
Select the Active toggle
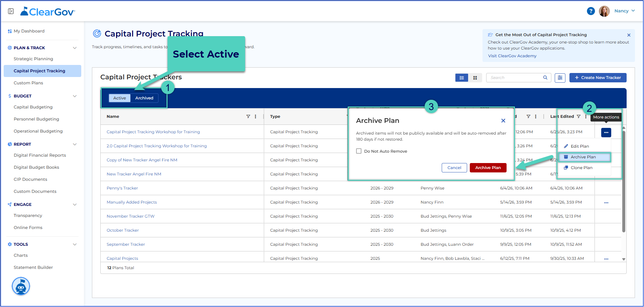120,98
